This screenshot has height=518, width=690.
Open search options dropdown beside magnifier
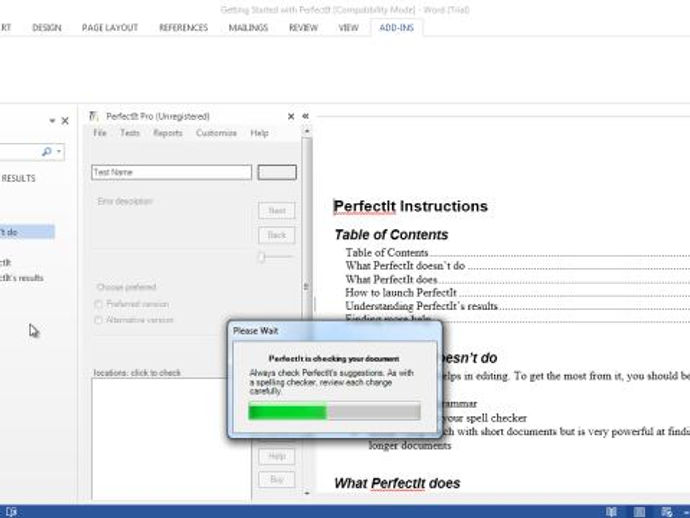59,152
